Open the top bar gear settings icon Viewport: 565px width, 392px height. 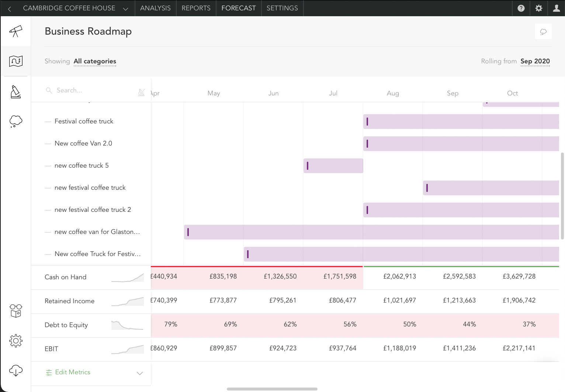[539, 8]
